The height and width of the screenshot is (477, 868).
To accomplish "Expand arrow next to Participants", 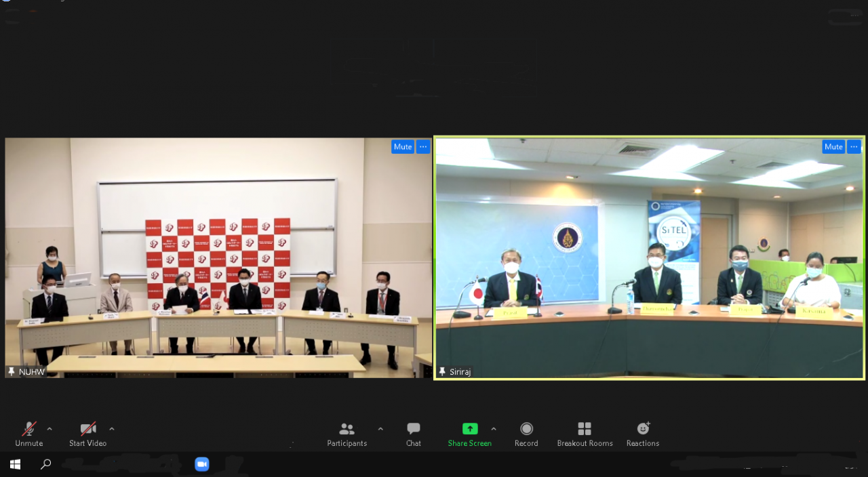I will 380,429.
